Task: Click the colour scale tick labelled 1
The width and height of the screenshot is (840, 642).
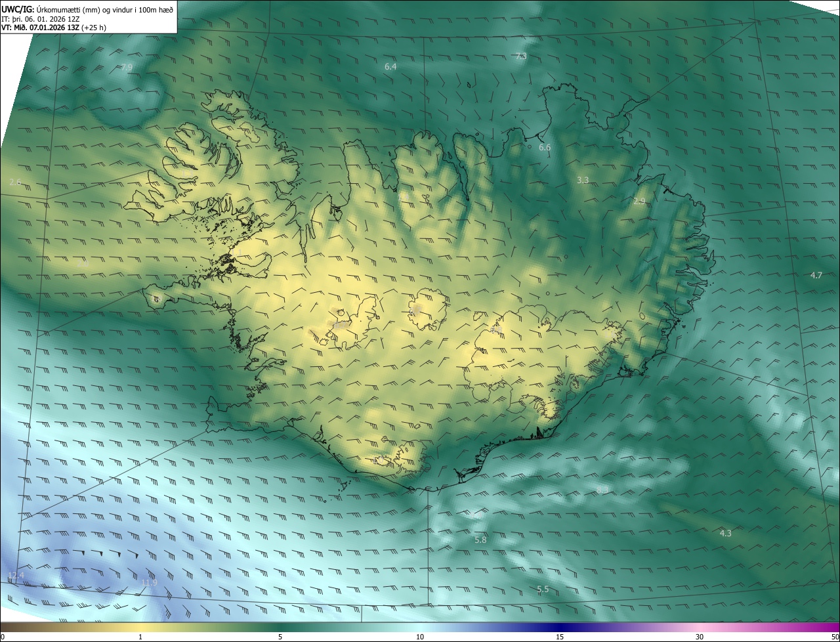Action: 140,637
